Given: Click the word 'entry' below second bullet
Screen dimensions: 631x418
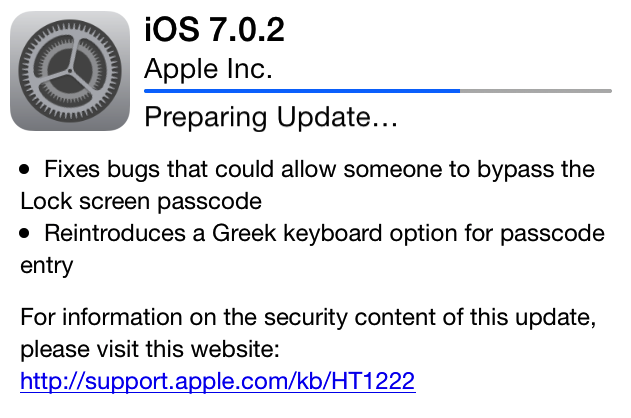Looking at the screenshot, I should click(47, 265).
